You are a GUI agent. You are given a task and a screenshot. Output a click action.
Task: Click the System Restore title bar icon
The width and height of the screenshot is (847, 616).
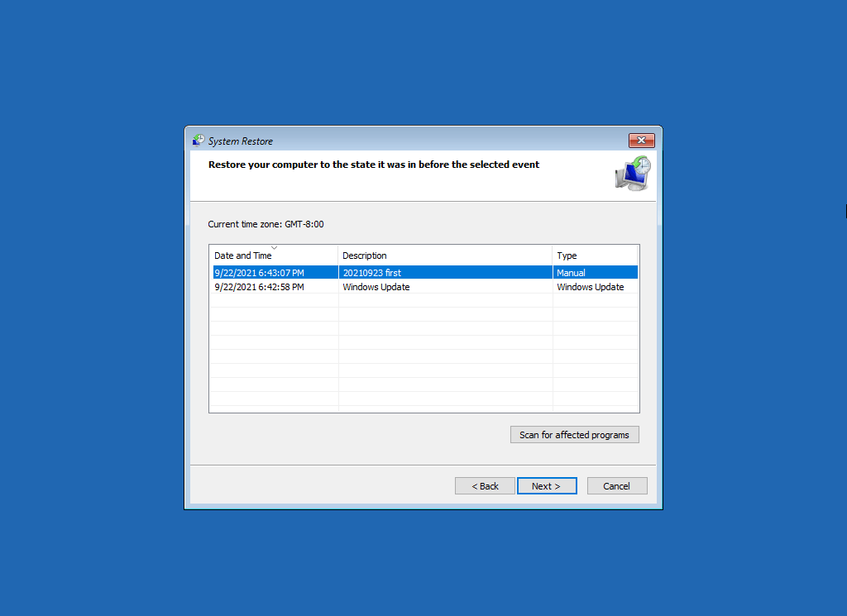[x=199, y=141]
